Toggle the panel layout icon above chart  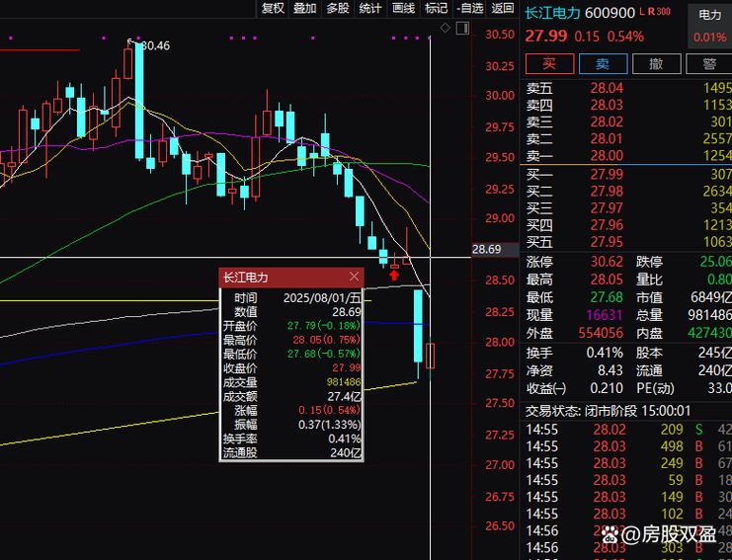coord(462,28)
